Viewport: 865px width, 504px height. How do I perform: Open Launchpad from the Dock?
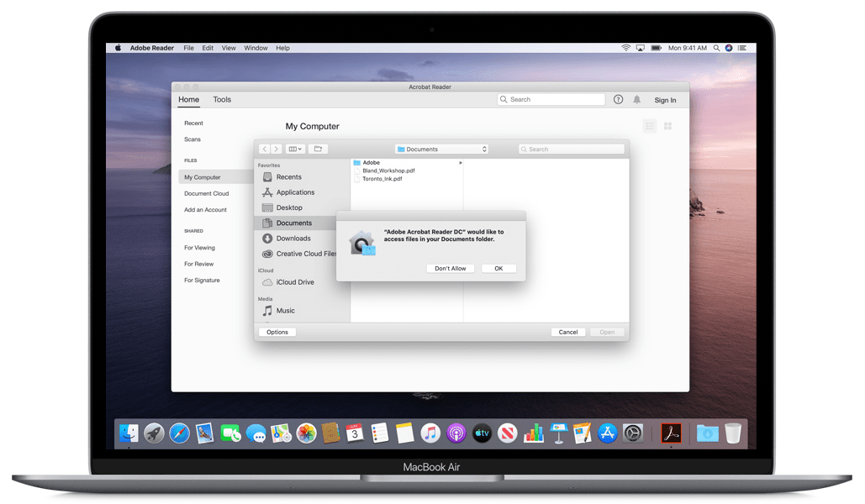[155, 433]
